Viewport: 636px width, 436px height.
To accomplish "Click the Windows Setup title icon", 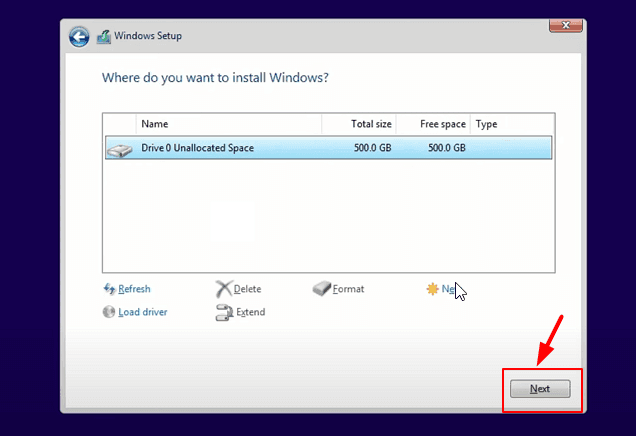I will (x=104, y=37).
